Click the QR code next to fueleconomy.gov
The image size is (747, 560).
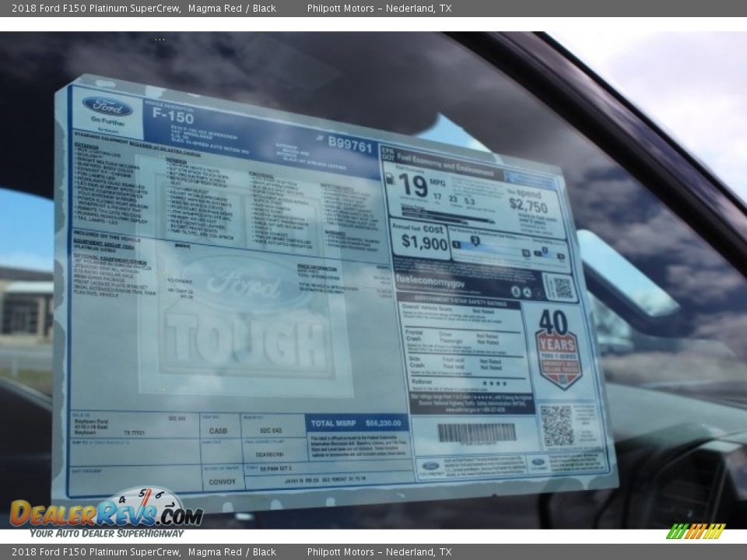561,288
